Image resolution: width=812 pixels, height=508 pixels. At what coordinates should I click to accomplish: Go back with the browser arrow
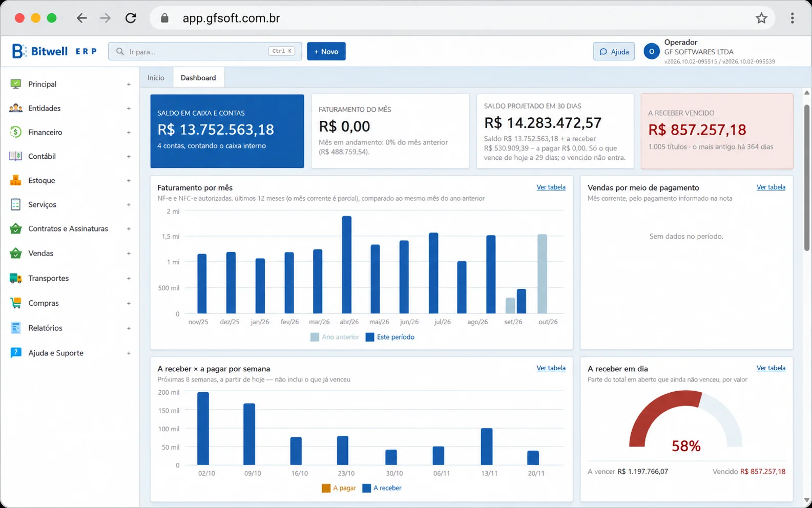81,18
